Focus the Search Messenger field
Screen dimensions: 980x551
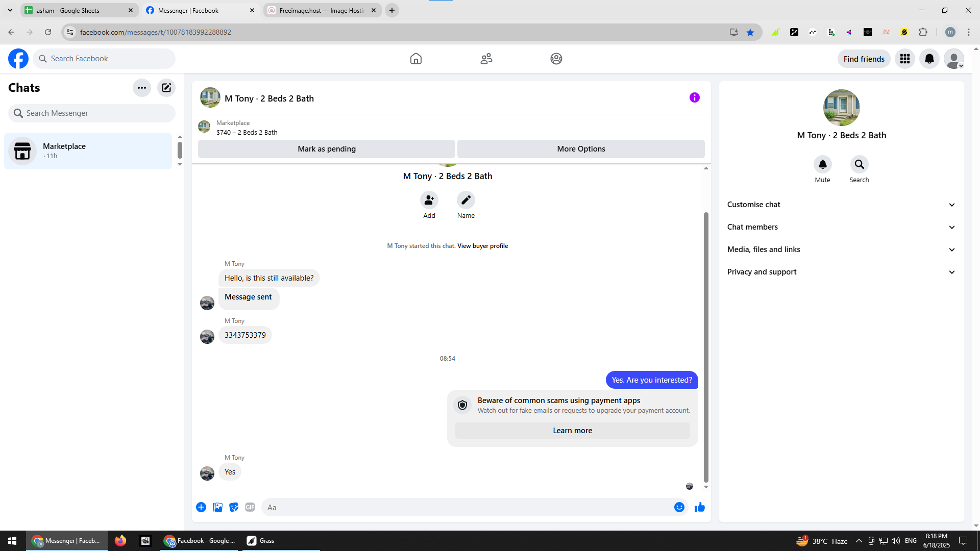[92, 113]
